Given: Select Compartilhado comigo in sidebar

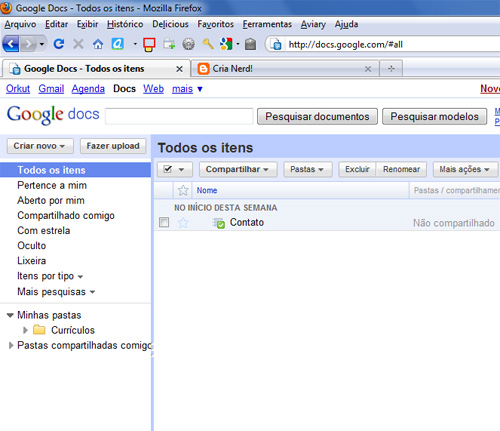Looking at the screenshot, I should (x=66, y=216).
